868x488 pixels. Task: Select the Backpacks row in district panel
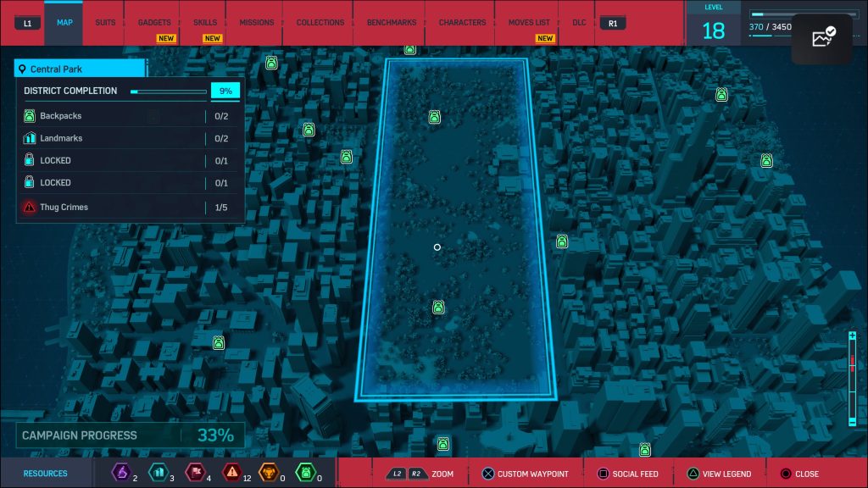tap(131, 116)
